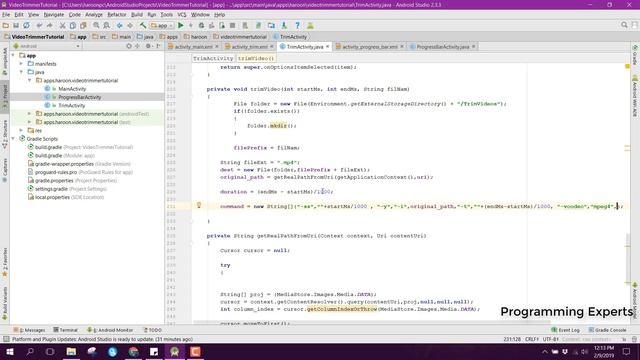The height and width of the screenshot is (360, 640).
Task: Open the Messages tool window
Action: click(x=29, y=330)
